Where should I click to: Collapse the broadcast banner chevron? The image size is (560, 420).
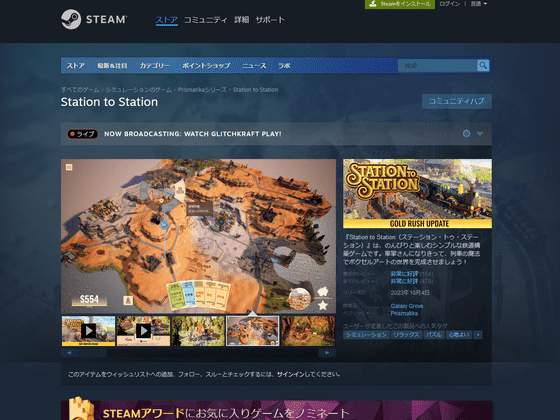pos(480,134)
